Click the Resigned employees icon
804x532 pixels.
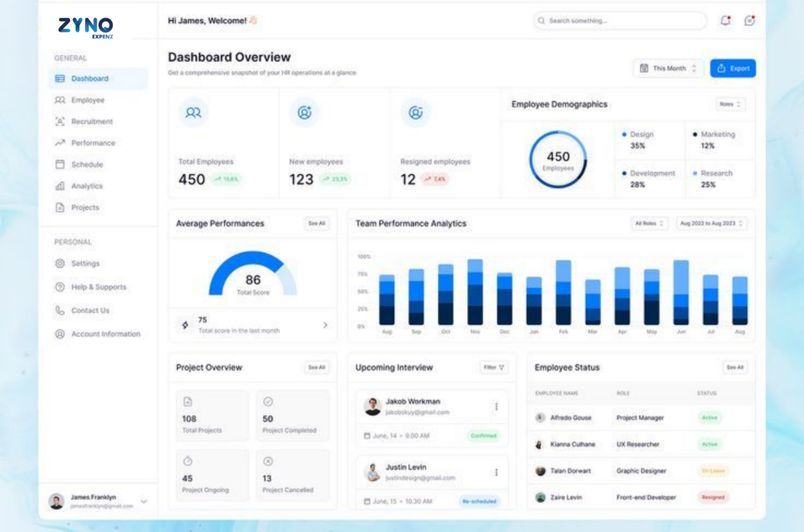coord(415,113)
